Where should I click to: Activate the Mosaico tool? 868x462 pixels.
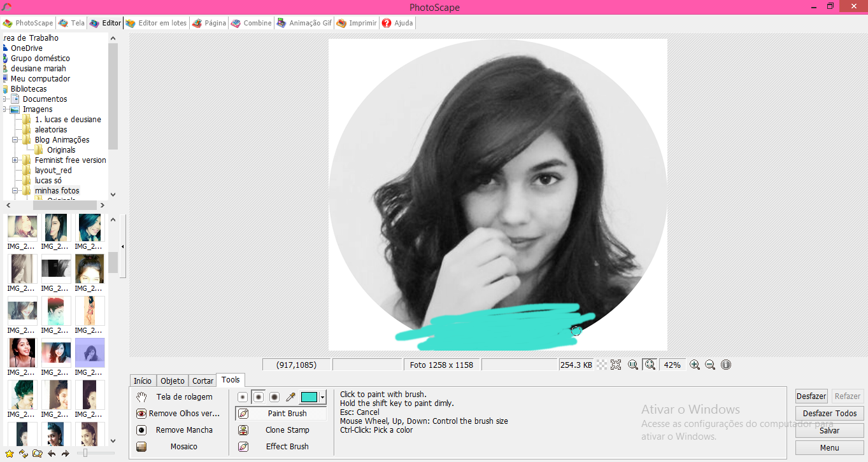pos(178,447)
